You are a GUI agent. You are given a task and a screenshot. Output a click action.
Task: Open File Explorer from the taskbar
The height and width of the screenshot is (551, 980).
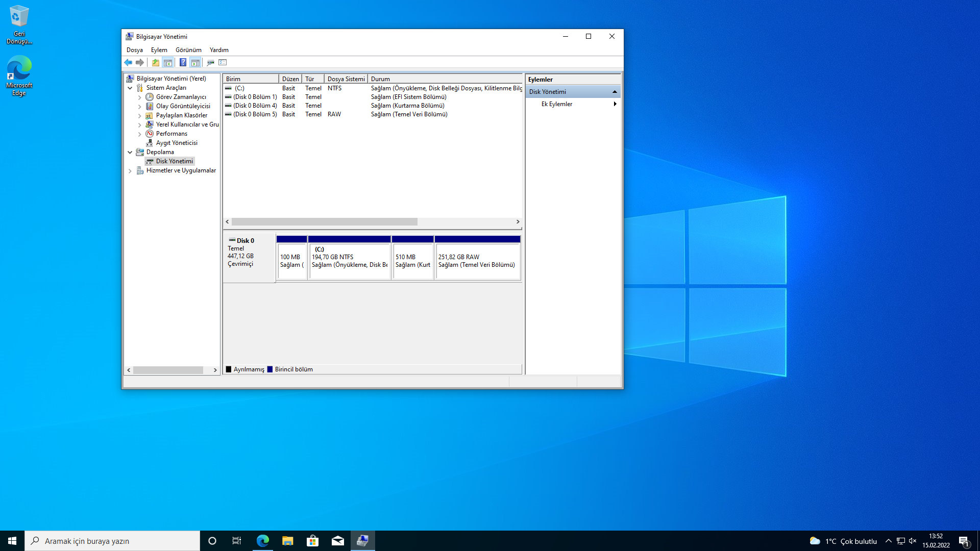point(287,541)
